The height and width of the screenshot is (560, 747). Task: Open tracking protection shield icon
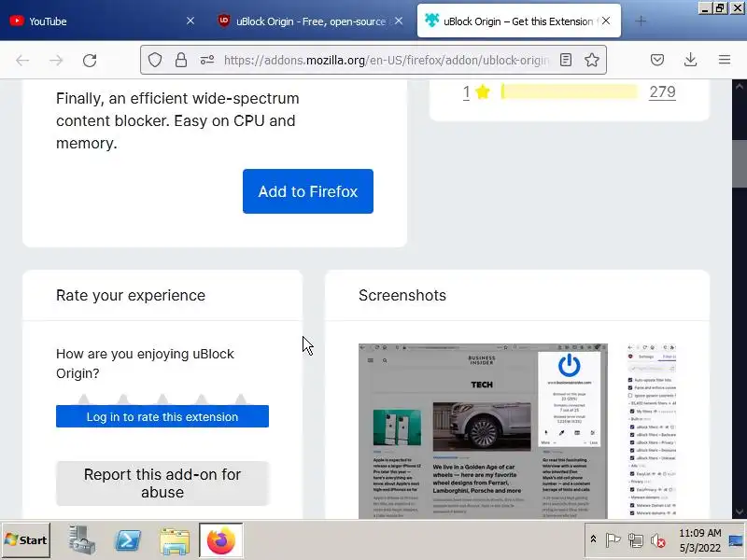coord(155,60)
